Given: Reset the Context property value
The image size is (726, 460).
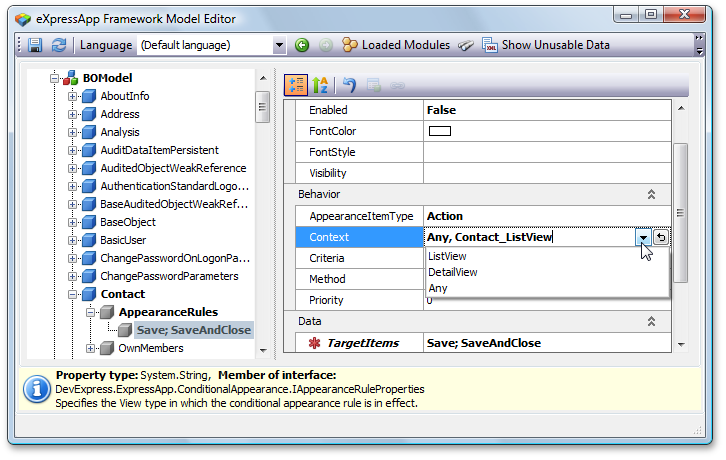Looking at the screenshot, I should [661, 238].
